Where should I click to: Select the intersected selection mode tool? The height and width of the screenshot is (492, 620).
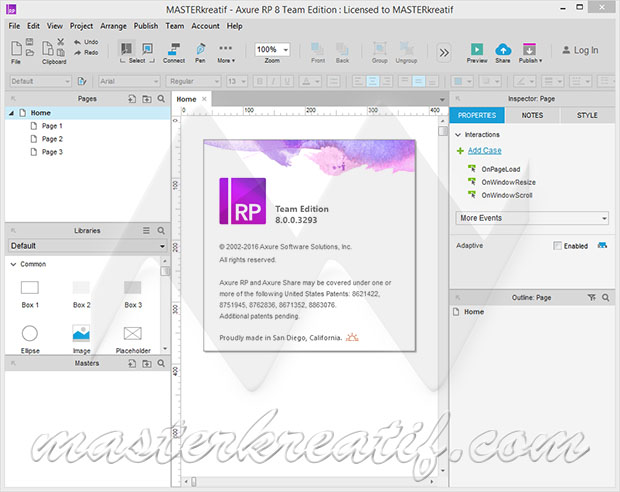point(127,49)
